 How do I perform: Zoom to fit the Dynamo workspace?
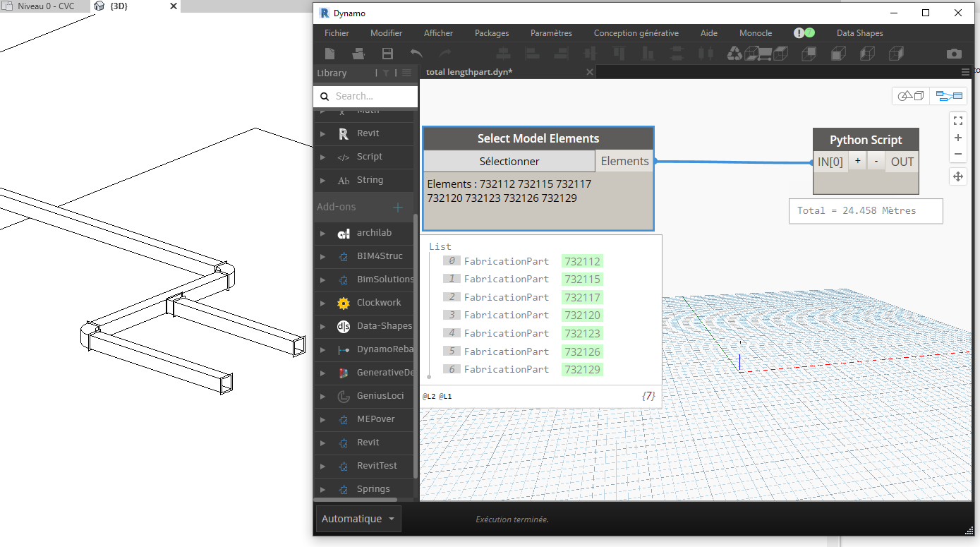(x=958, y=121)
